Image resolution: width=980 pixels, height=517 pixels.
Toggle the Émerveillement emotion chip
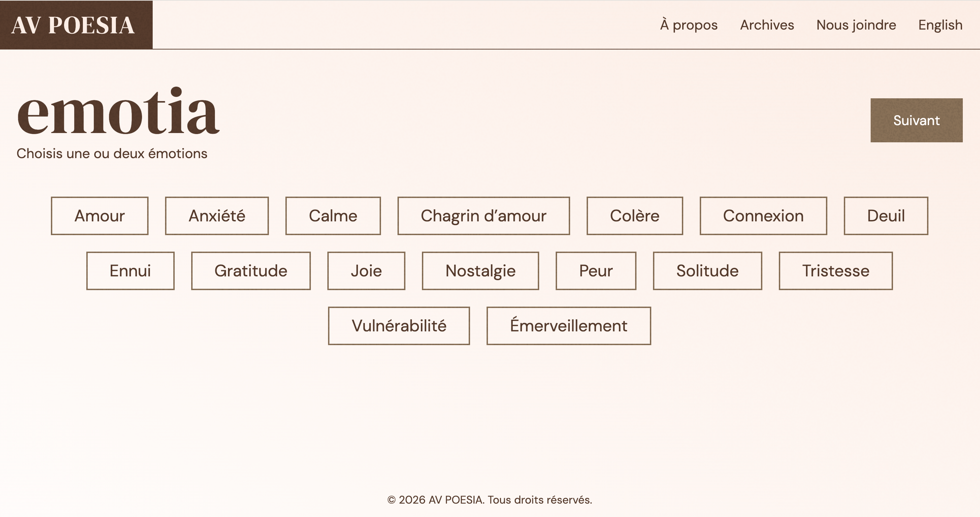tap(568, 326)
